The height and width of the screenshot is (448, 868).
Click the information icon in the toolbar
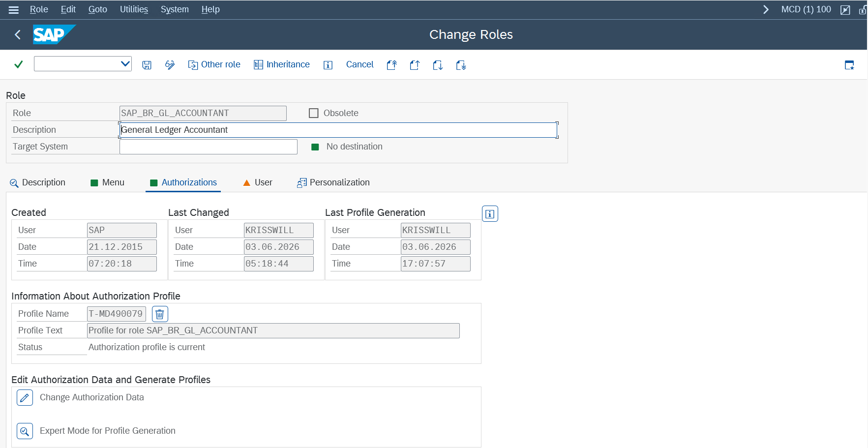click(328, 65)
